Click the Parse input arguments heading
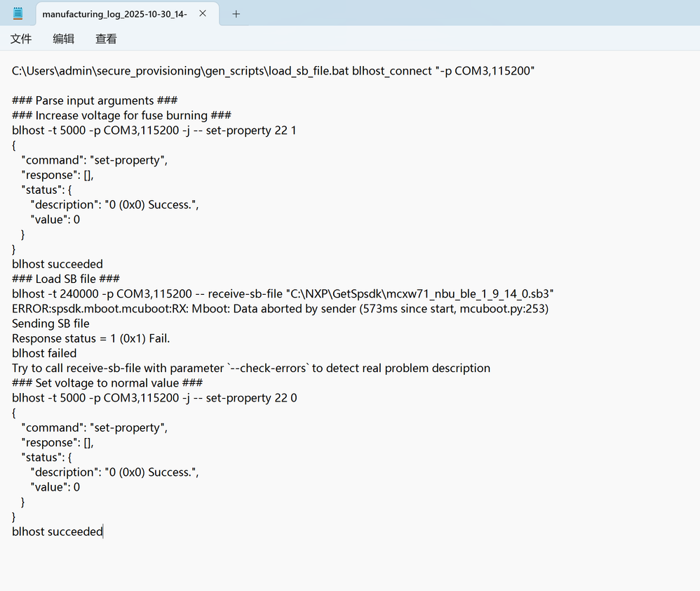 point(95,100)
